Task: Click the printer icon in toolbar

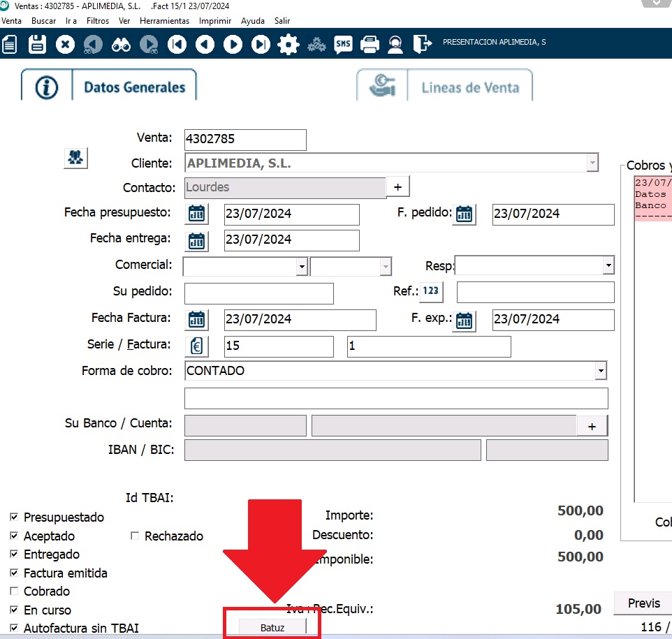Action: (370, 45)
